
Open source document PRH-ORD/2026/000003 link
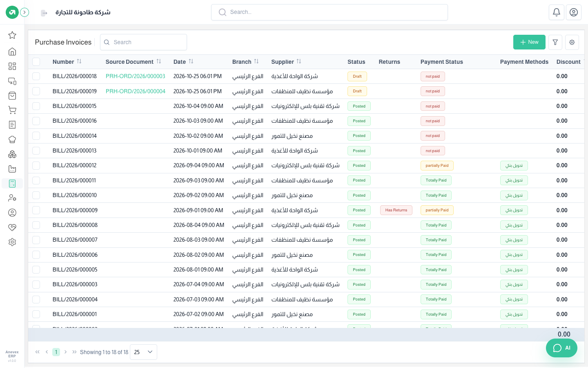(136, 76)
